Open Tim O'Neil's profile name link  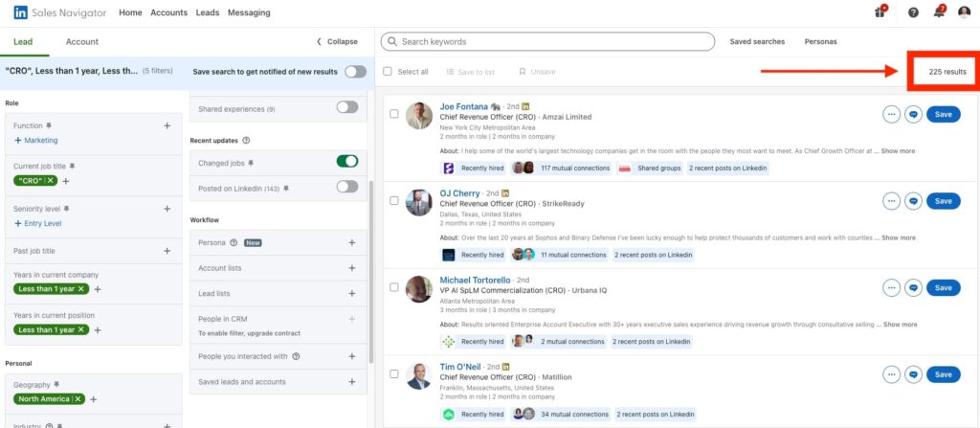click(x=460, y=367)
